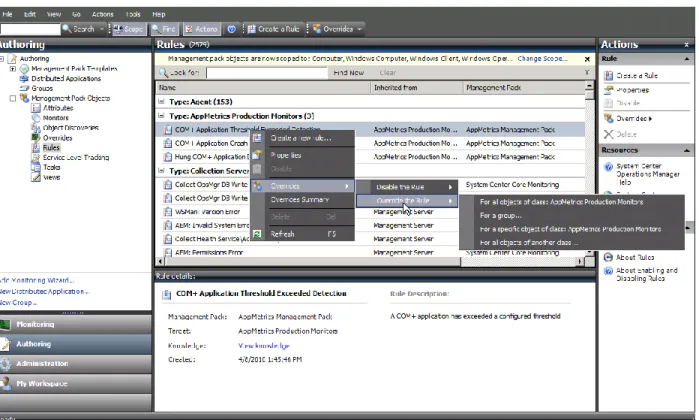Sort by Inherited from column header
Viewport: 699px width, 420px height.
(x=417, y=88)
